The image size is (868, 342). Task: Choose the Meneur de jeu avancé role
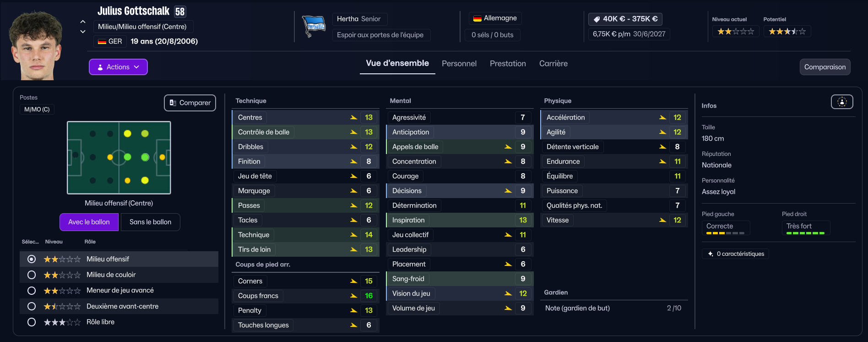click(32, 291)
